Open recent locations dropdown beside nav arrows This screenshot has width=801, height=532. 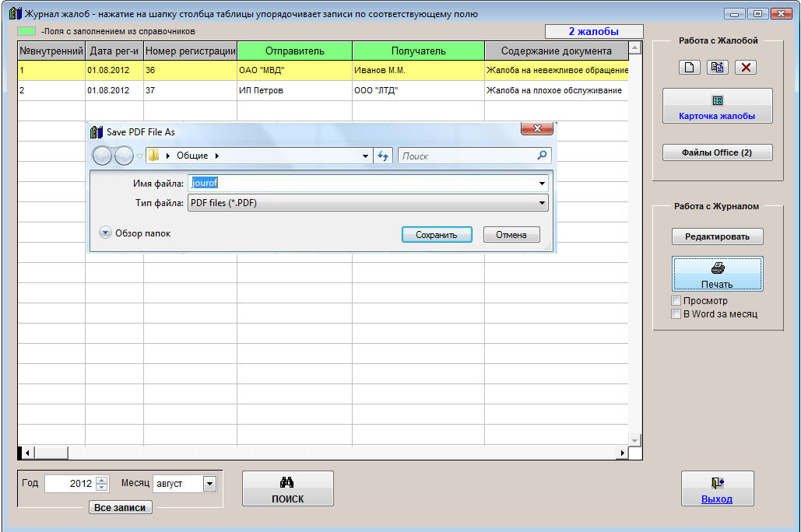point(139,156)
